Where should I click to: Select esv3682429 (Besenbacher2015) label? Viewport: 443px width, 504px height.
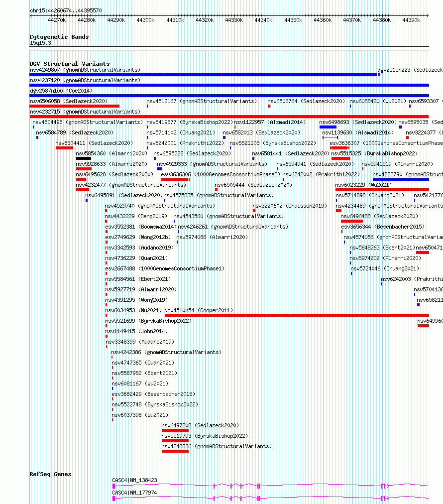click(x=153, y=394)
